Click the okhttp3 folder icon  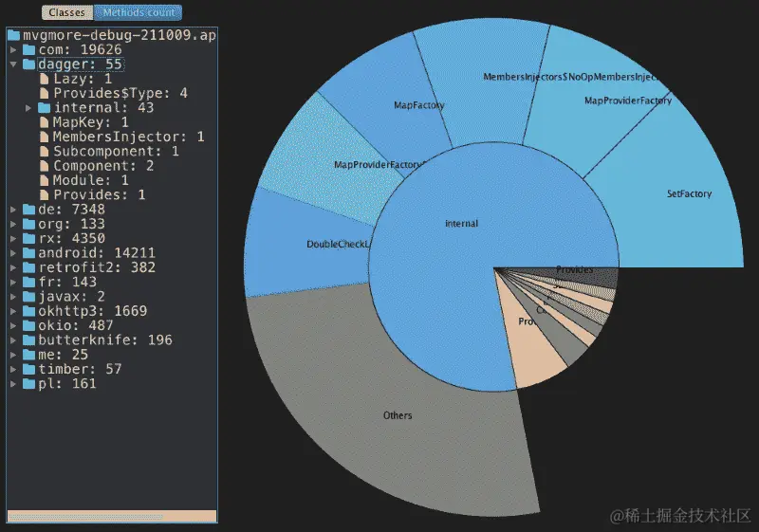(x=29, y=311)
